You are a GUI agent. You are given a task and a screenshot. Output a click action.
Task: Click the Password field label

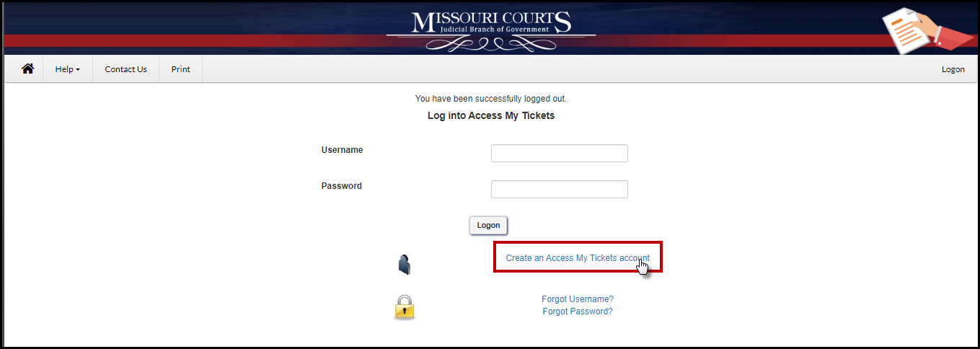[341, 186]
